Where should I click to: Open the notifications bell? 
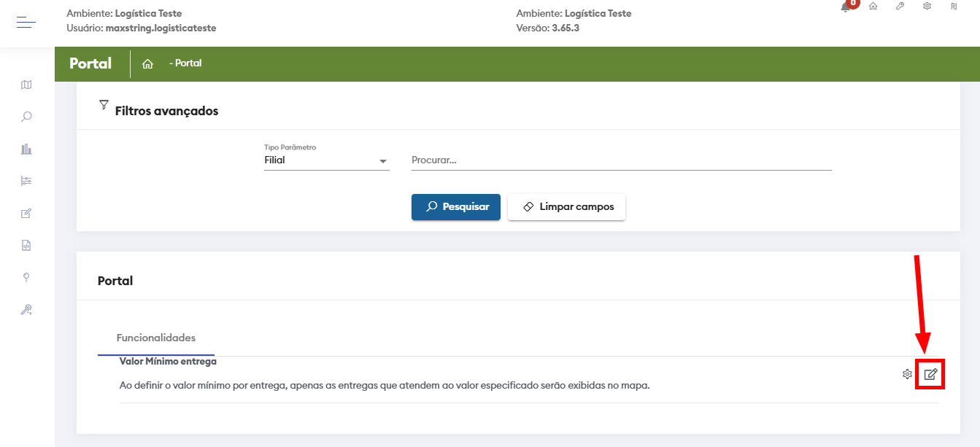(846, 7)
